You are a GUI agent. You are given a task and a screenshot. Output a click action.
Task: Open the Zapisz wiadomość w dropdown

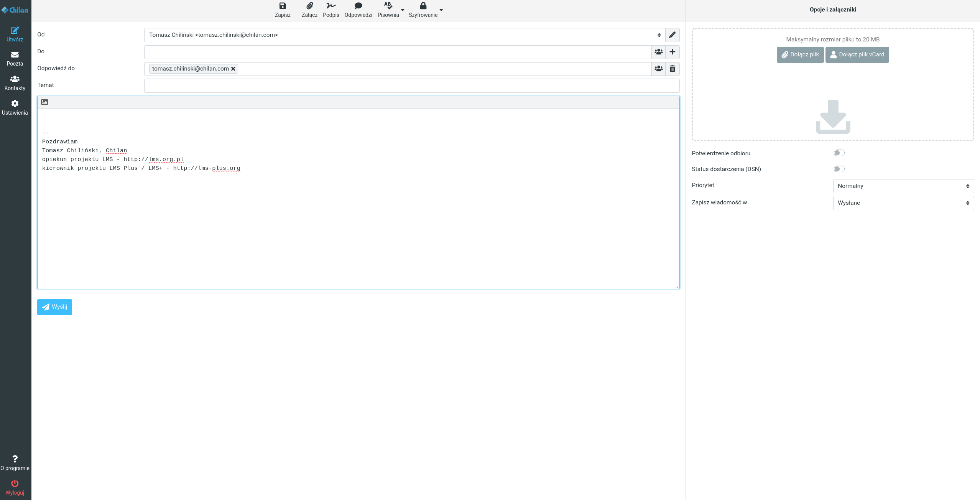903,203
